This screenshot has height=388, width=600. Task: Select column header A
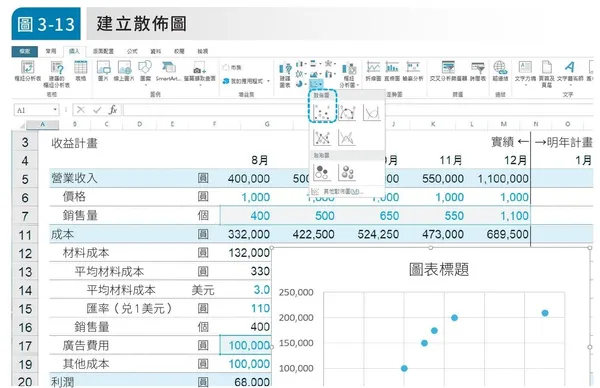pyautogui.click(x=42, y=124)
